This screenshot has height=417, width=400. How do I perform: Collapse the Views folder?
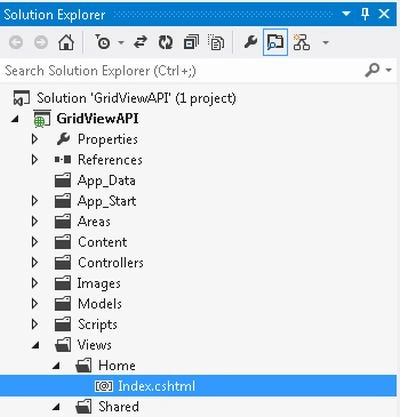[35, 345]
